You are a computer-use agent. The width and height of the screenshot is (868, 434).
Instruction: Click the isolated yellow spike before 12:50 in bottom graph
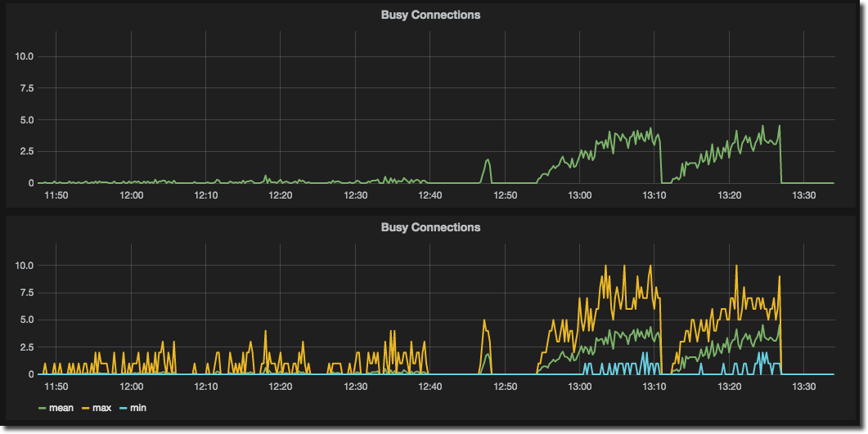coord(484,321)
